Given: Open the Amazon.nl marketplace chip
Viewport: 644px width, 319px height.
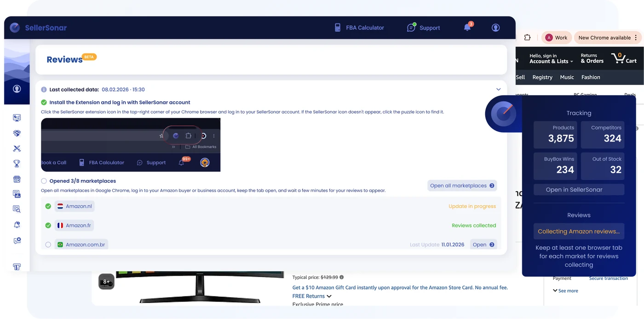Looking at the screenshot, I should coord(75,206).
